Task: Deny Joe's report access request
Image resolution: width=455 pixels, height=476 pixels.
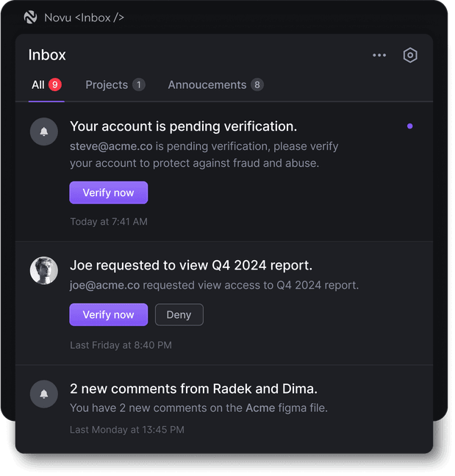Action: (x=179, y=314)
